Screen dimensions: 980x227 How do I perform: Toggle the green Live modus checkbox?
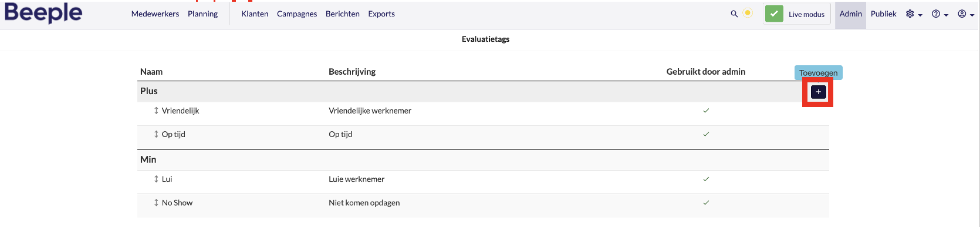[x=774, y=14]
